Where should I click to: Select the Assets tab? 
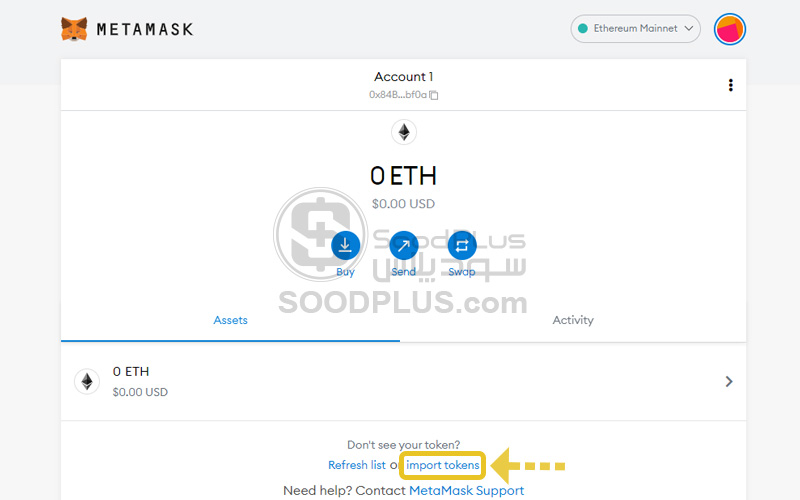pyautogui.click(x=230, y=320)
